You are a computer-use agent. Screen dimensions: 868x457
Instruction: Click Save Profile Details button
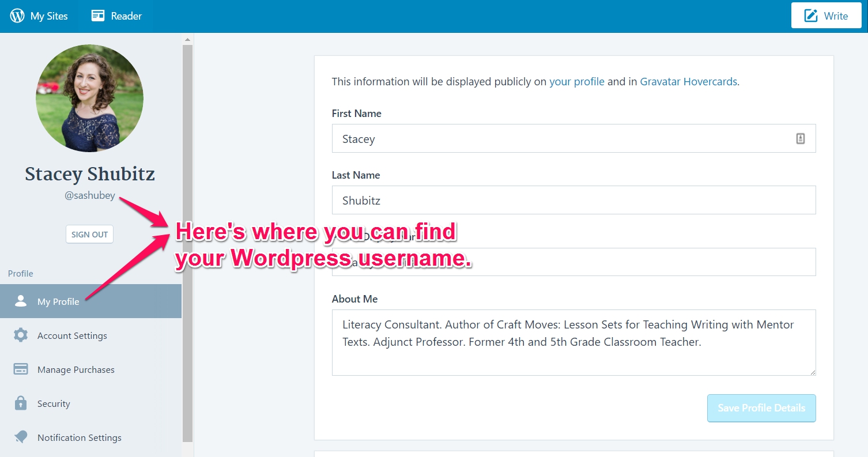[761, 408]
